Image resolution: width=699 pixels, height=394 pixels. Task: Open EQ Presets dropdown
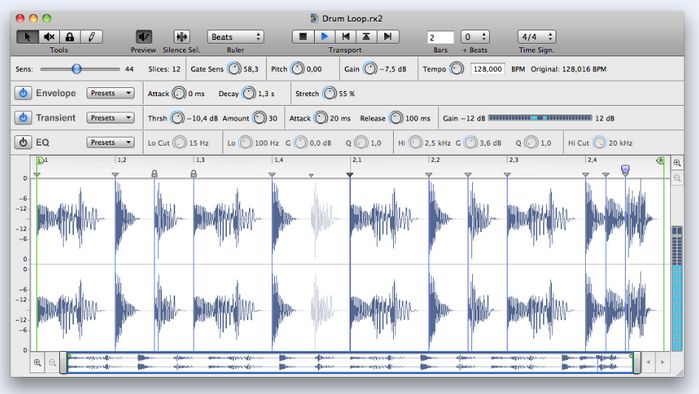111,142
